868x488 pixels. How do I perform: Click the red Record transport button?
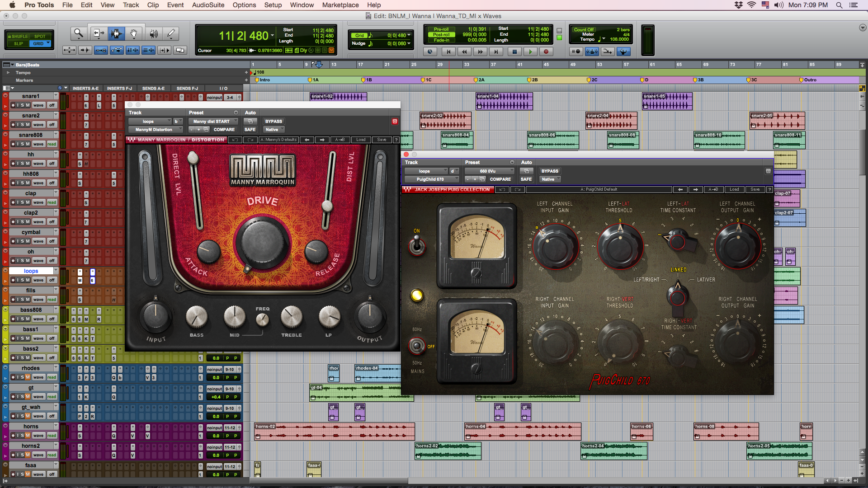pyautogui.click(x=546, y=52)
